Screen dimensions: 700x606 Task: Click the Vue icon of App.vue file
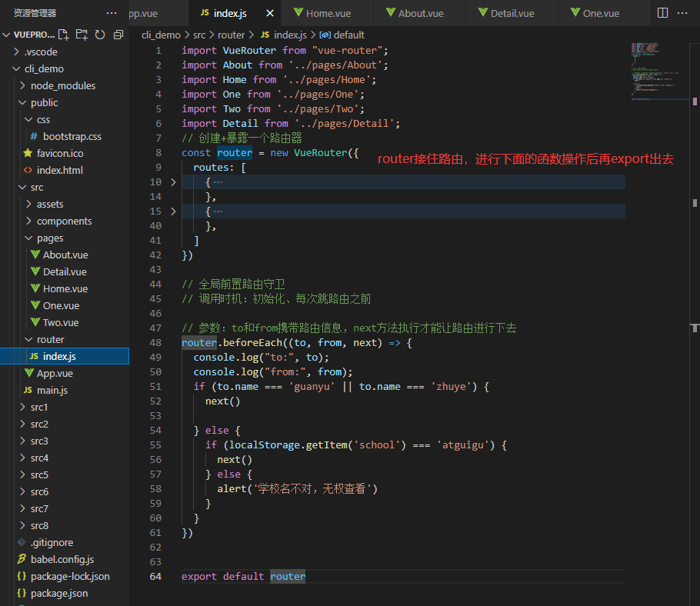[29, 373]
